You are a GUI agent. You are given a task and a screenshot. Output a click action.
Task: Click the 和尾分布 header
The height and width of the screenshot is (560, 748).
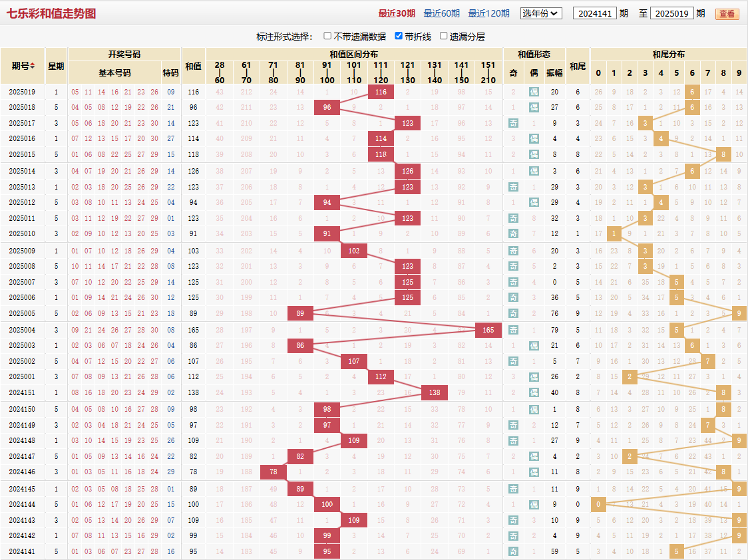pyautogui.click(x=669, y=55)
